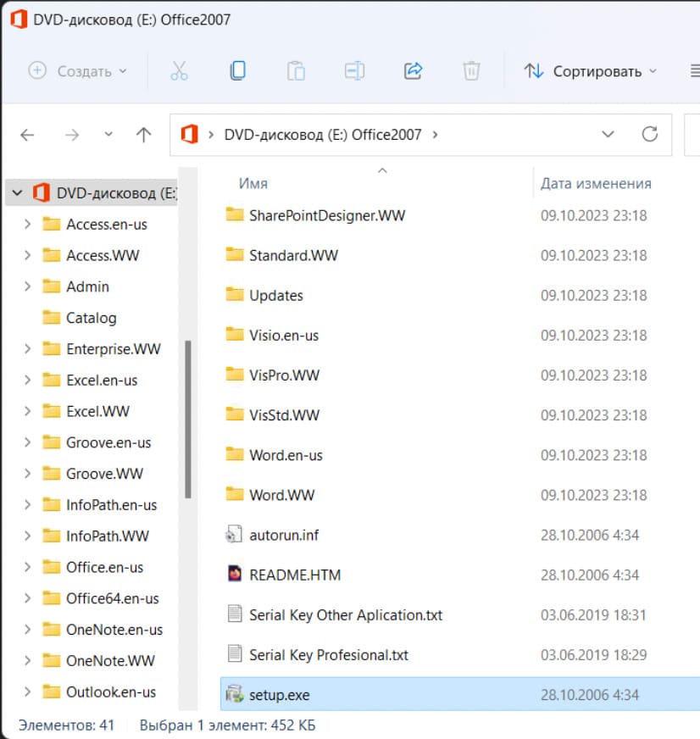Open the Сортировать sort dropdown
The width and height of the screenshot is (700, 739).
point(591,71)
